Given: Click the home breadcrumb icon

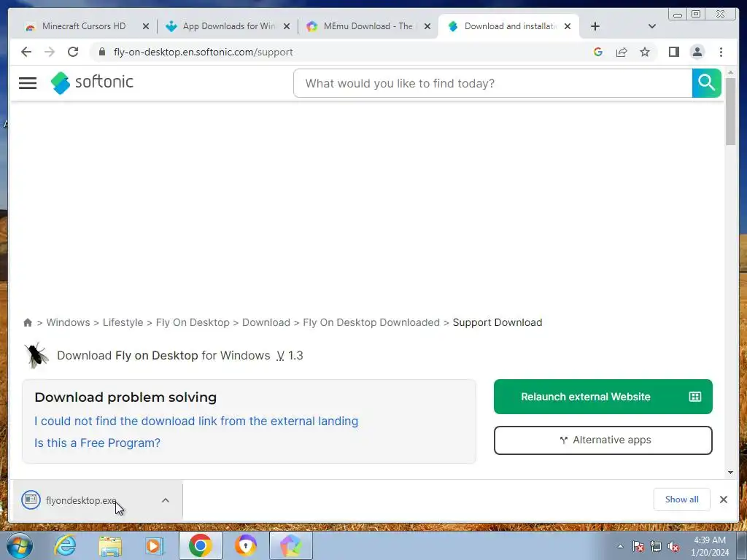Looking at the screenshot, I should coord(28,323).
